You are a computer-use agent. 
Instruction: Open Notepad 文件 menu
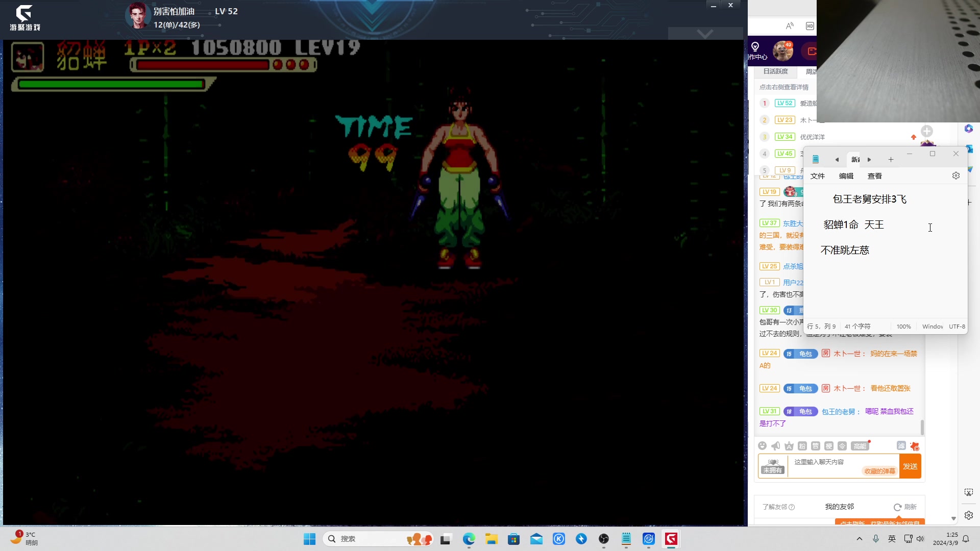click(818, 176)
